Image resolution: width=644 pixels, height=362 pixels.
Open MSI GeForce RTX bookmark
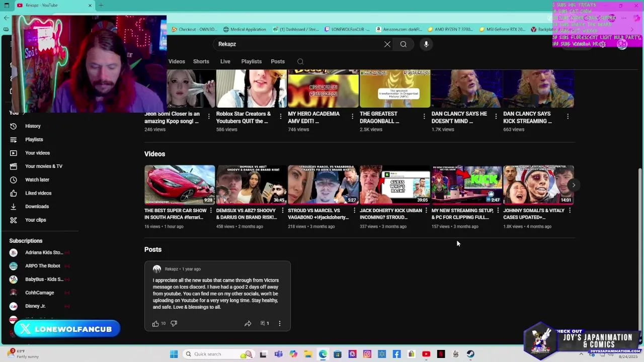502,29
